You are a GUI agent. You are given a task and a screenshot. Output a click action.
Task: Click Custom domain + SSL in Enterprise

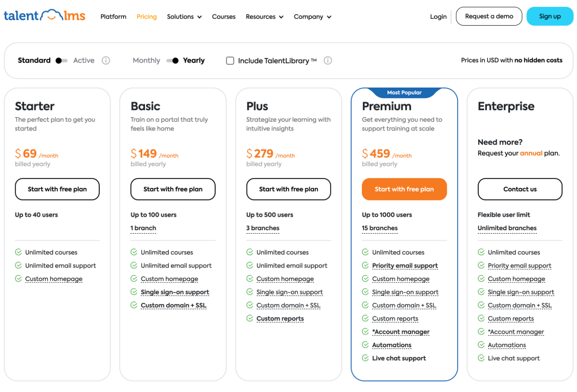click(x=520, y=305)
